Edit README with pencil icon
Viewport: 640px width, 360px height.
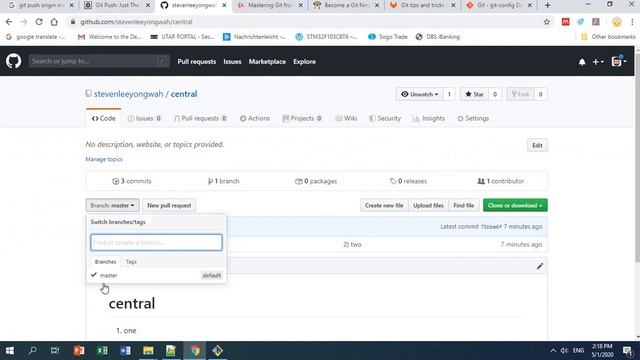coord(540,267)
